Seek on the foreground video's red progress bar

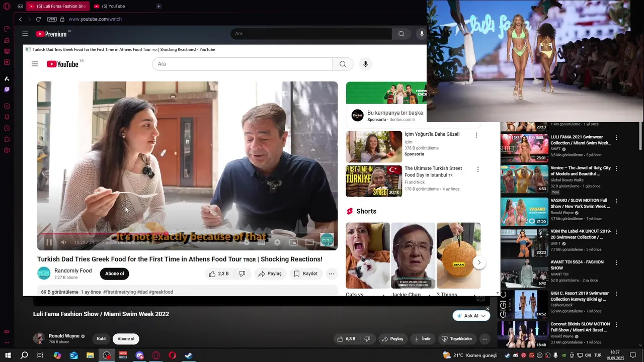(x=187, y=233)
